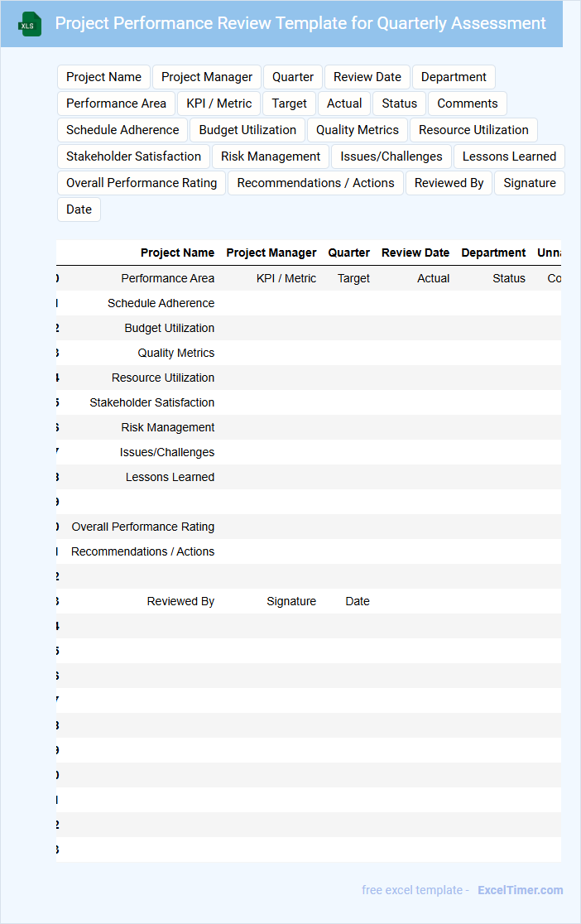Select the Recommendations / Actions table cell
The width and height of the screenshot is (581, 924).
142,551
